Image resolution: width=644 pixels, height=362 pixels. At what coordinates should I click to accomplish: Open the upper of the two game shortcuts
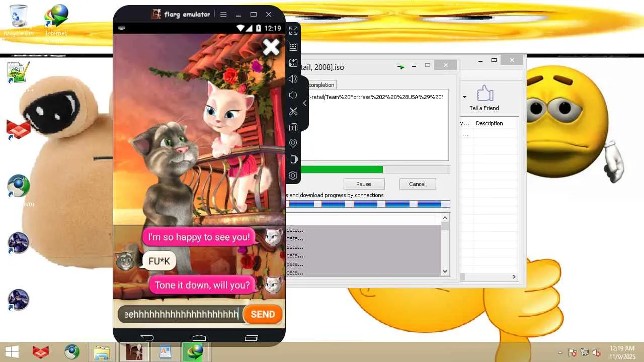coord(19,243)
